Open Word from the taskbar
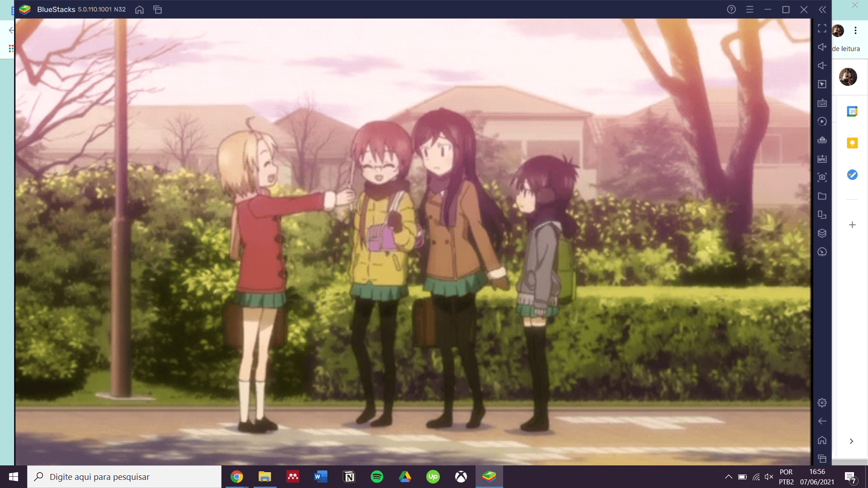The height and width of the screenshot is (488, 868). coord(321,477)
